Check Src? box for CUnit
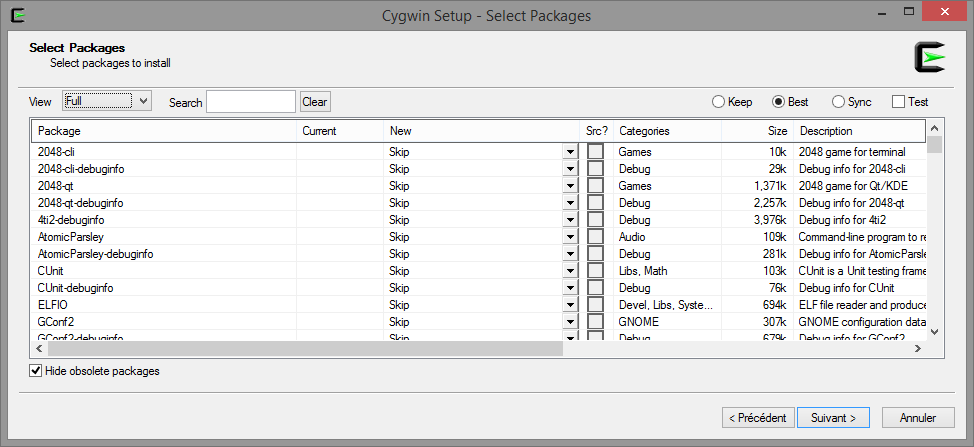The image size is (974, 447). [x=596, y=271]
